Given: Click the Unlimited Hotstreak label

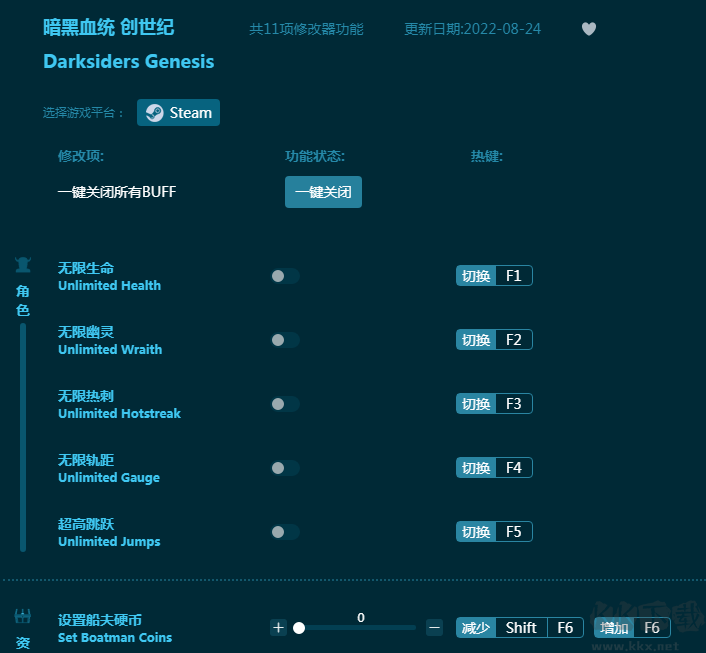Looking at the screenshot, I should 119,413.
